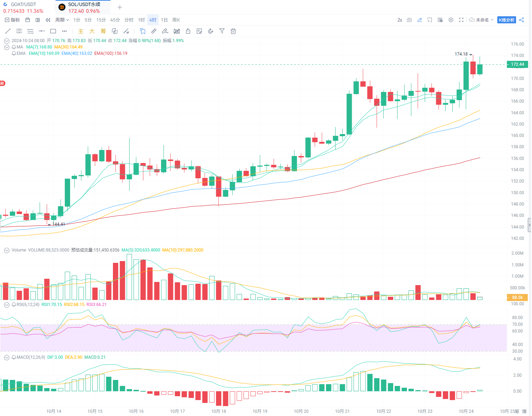Take a chart snapshot with camera icon

click(x=409, y=20)
